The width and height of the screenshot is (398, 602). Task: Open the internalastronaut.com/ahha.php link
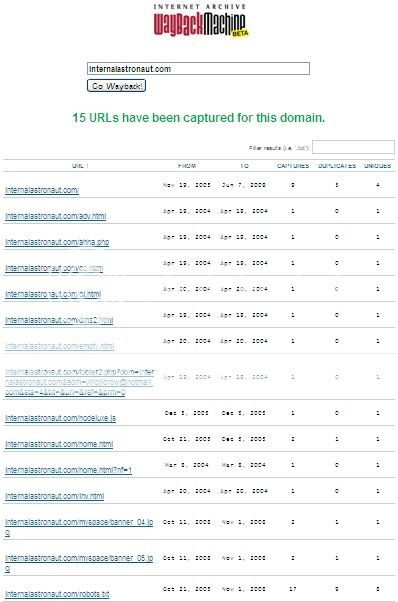tap(57, 242)
